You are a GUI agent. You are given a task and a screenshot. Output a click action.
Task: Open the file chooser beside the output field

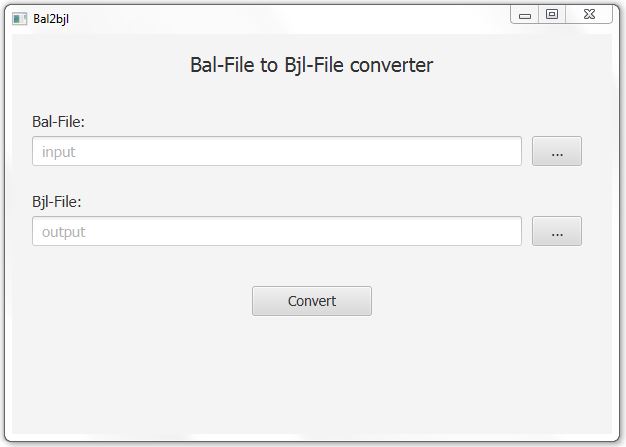tap(556, 232)
